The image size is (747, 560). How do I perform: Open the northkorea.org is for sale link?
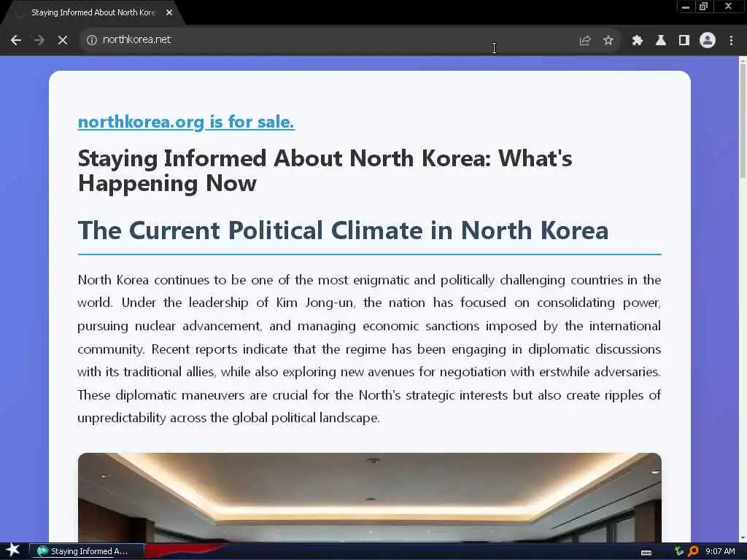point(186,122)
